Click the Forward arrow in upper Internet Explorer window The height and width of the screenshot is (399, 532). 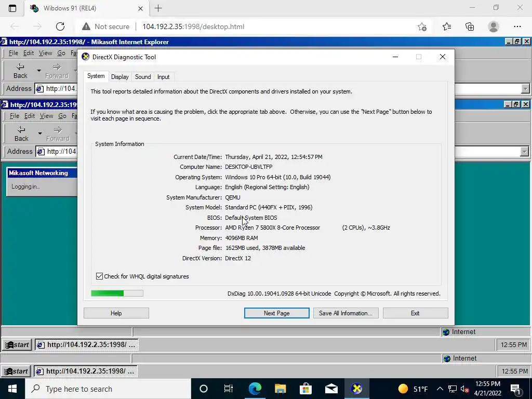(57, 71)
